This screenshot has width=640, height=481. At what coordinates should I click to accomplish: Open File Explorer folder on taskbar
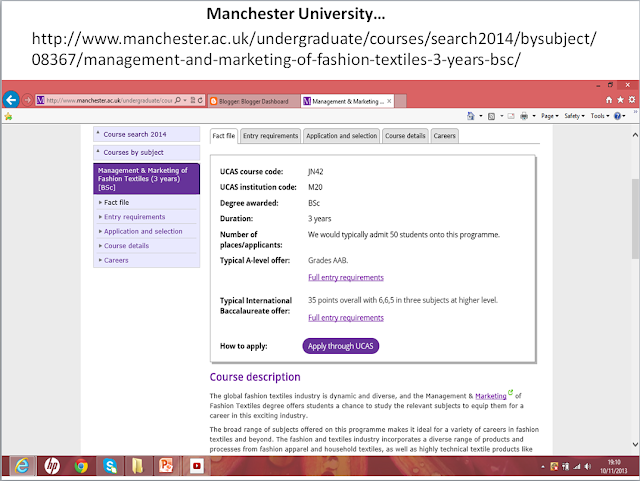tap(138, 465)
